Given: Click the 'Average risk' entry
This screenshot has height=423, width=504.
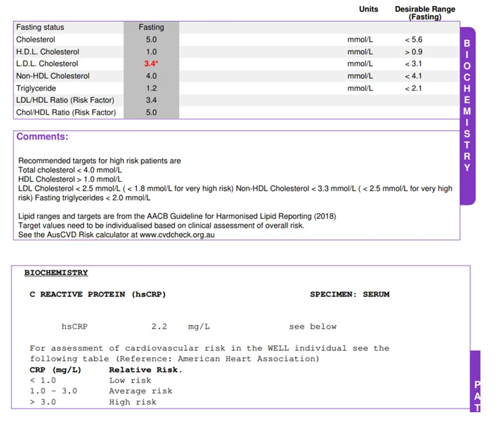Looking at the screenshot, I should (x=140, y=391).
